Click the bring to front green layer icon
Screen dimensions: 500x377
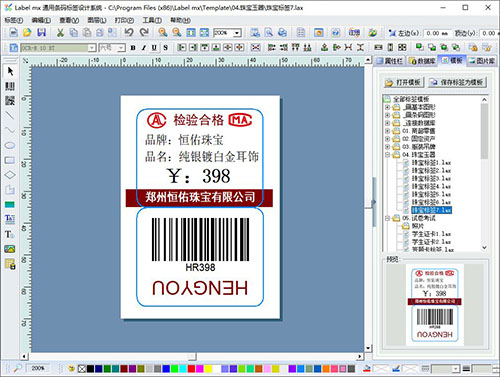(420, 47)
